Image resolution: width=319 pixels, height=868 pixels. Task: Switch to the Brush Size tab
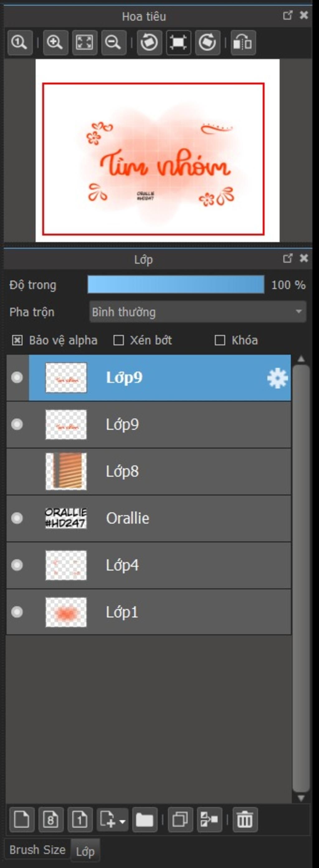point(37,850)
